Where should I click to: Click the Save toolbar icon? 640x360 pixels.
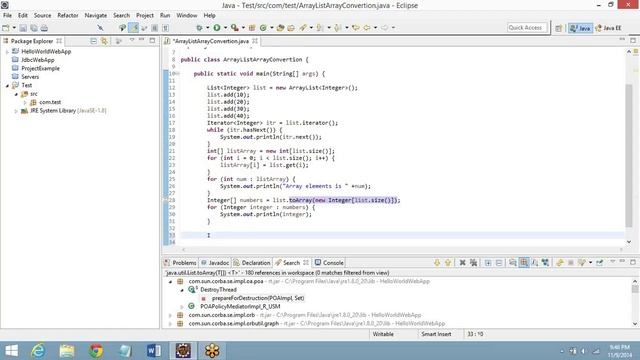click(x=23, y=28)
